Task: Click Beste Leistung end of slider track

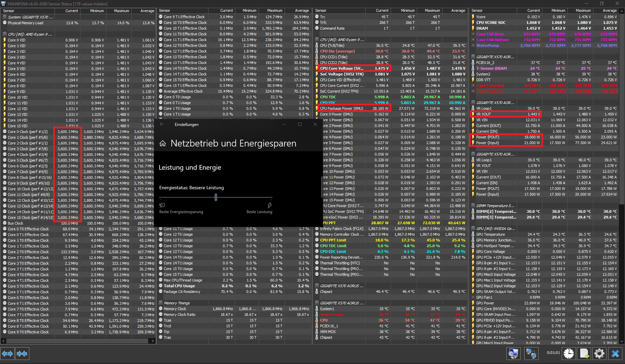Action: (x=271, y=197)
